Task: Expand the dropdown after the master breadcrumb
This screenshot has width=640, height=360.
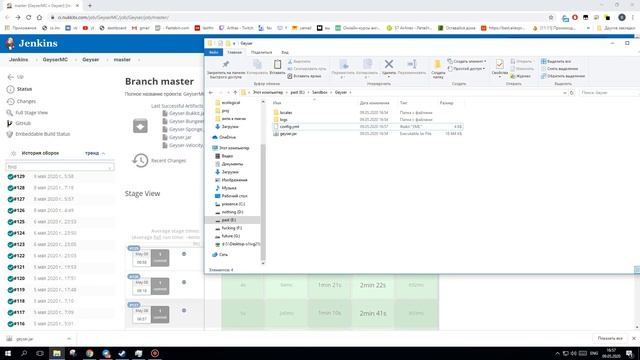Action: [139, 60]
